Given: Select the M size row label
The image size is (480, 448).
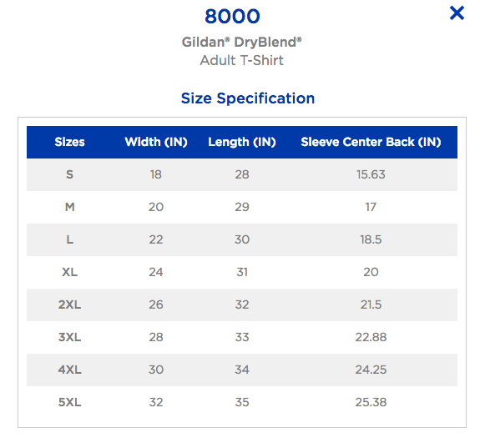Looking at the screenshot, I should pyautogui.click(x=70, y=207).
